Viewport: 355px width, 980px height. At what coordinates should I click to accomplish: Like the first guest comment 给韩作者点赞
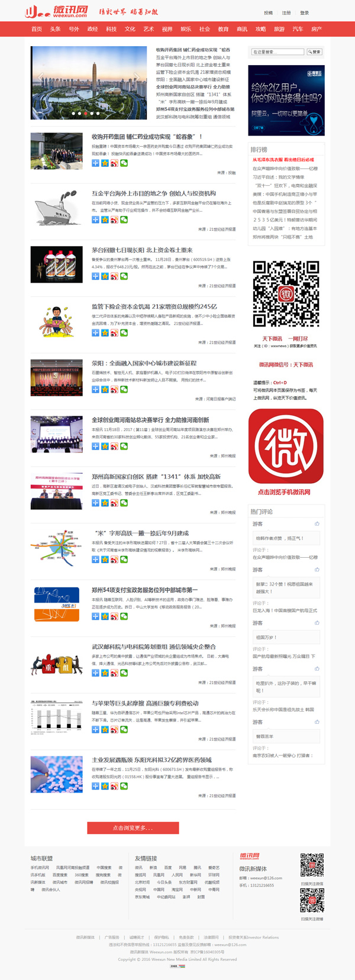[x=317, y=523]
